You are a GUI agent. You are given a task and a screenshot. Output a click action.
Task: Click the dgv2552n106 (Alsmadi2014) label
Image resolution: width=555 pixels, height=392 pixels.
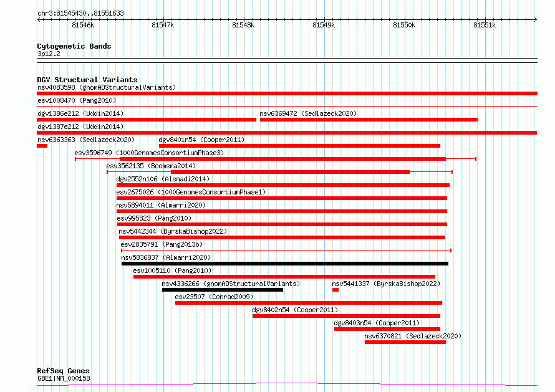(x=163, y=179)
